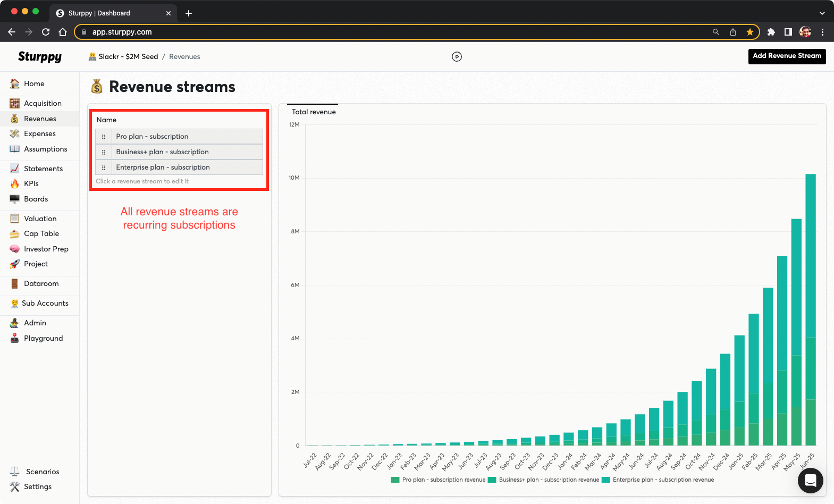
Task: Toggle Business+ plan series in legend
Action: 543,480
